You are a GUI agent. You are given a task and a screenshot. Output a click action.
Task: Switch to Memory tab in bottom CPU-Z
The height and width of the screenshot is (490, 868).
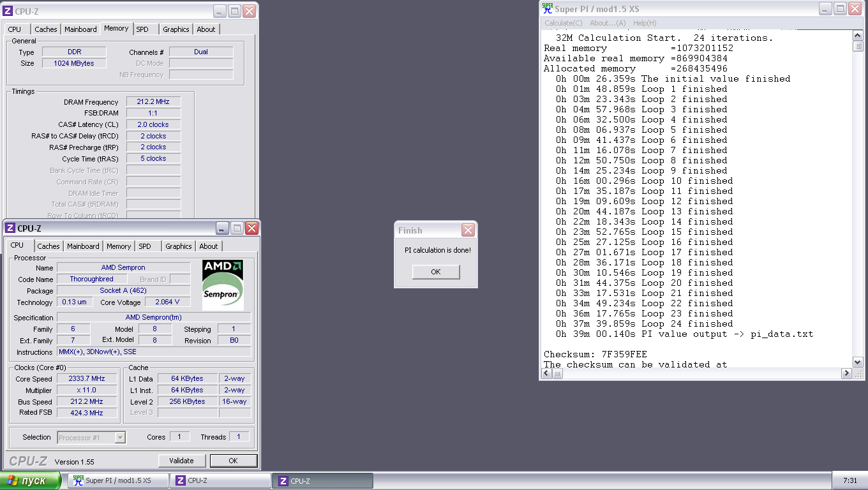click(119, 246)
